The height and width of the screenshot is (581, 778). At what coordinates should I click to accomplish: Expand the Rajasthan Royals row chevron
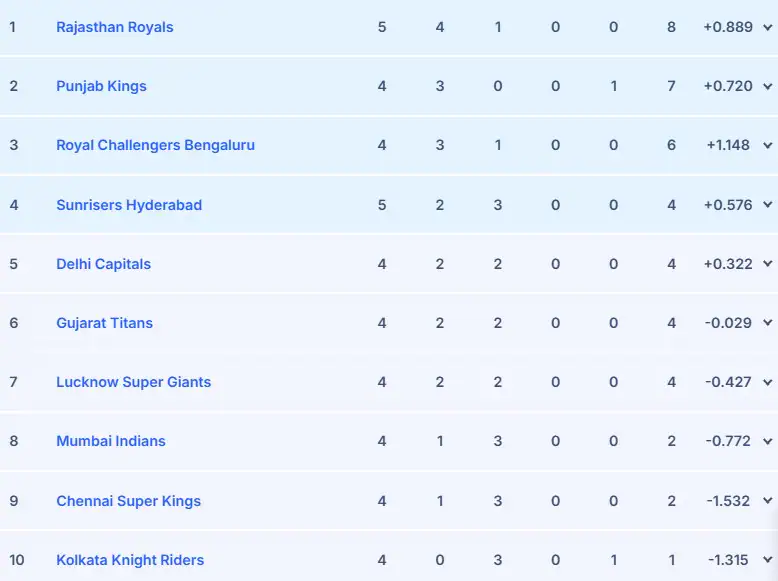click(x=767, y=27)
